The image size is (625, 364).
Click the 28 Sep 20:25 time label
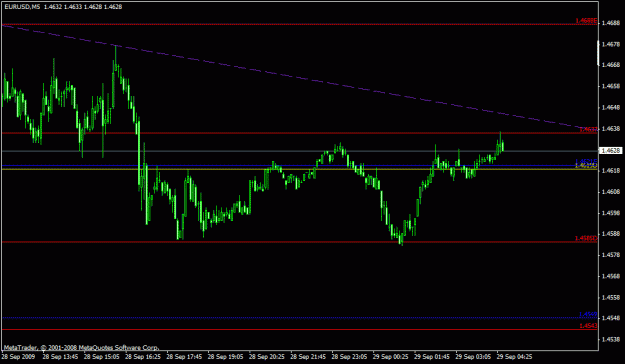click(267, 356)
